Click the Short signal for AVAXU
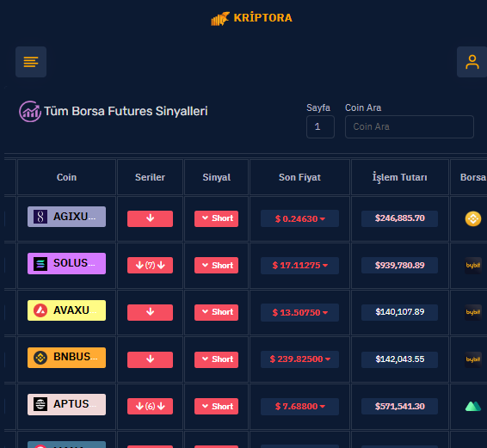Viewport: 487px width, 448px height. [x=216, y=312]
